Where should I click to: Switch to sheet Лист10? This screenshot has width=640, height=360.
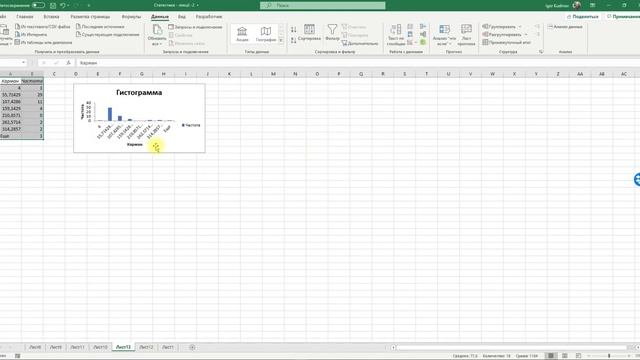pos(100,347)
